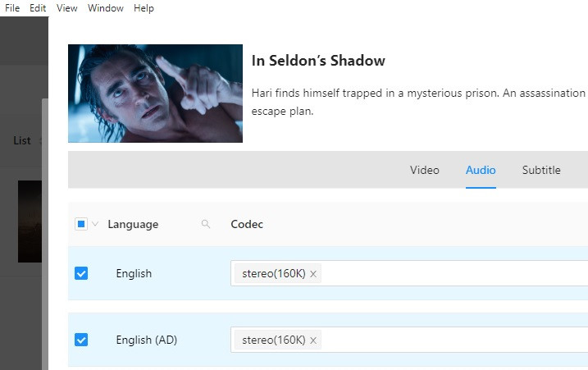Open the Window menu
The width and height of the screenshot is (588, 370).
106,8
